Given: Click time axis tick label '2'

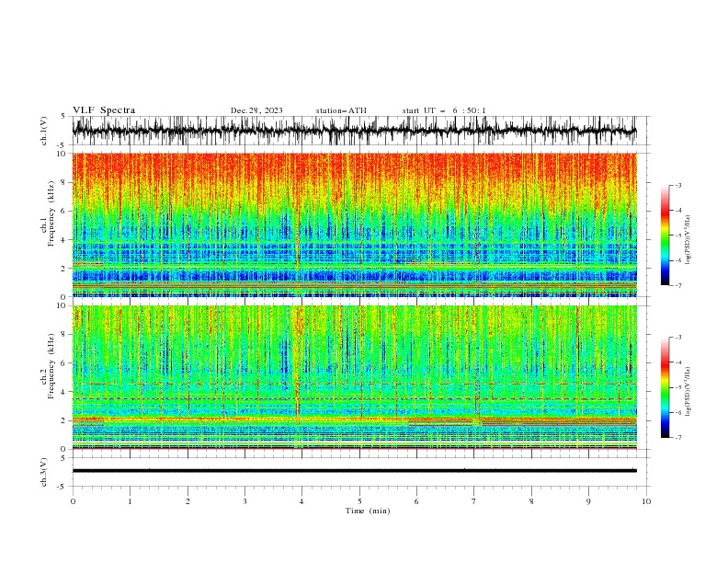Looking at the screenshot, I should 188,501.
